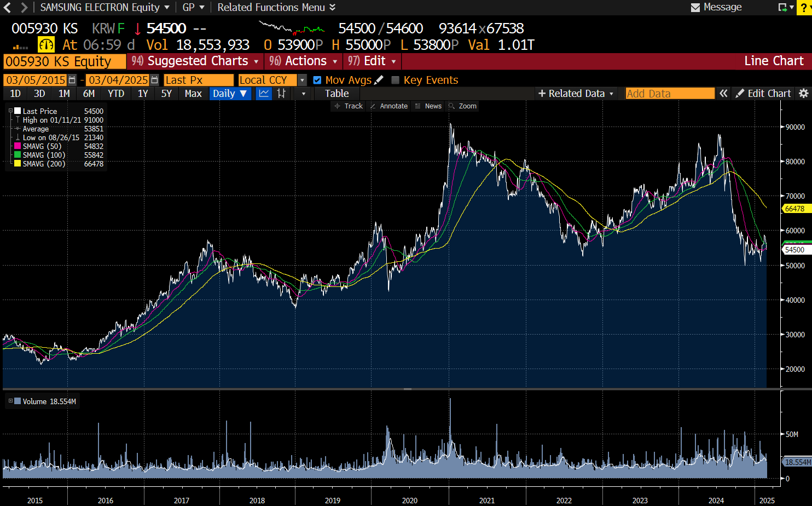Select the YTD range tab
The width and height of the screenshot is (812, 506).
[116, 94]
